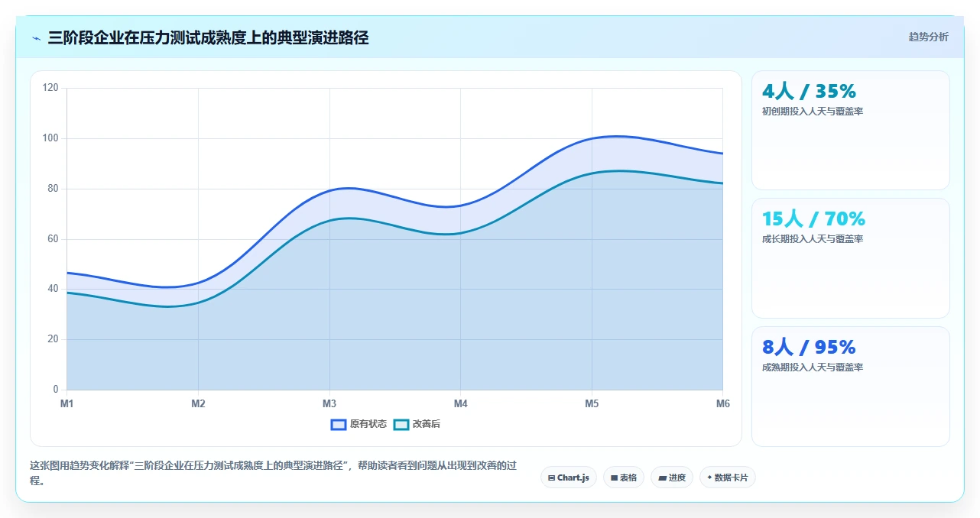Click the M5 x-axis label
This screenshot has height=518, width=980.
coord(592,403)
